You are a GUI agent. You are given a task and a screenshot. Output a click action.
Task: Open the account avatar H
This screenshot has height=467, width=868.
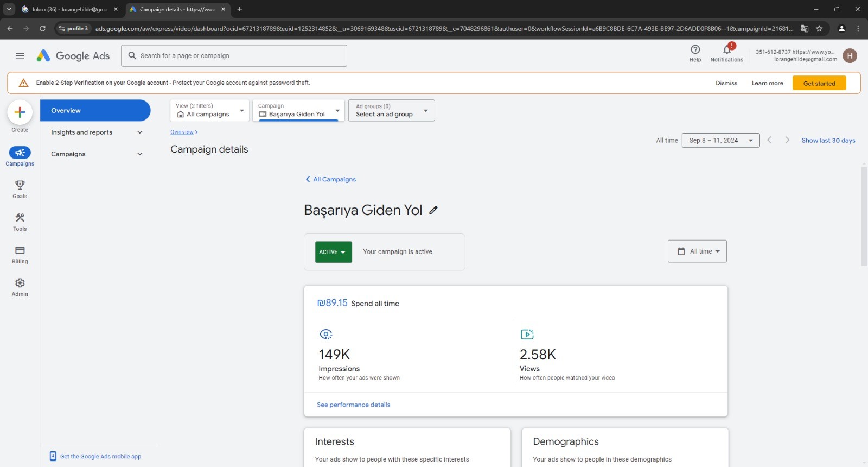click(x=850, y=55)
